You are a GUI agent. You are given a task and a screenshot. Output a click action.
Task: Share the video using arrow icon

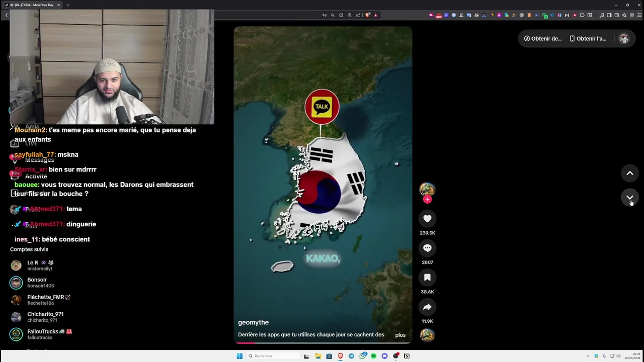point(427,307)
